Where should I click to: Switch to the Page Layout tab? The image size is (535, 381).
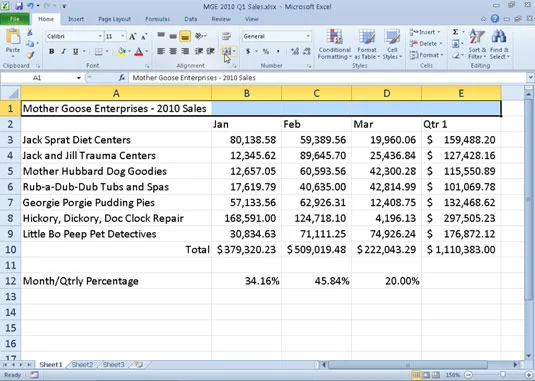(x=114, y=19)
